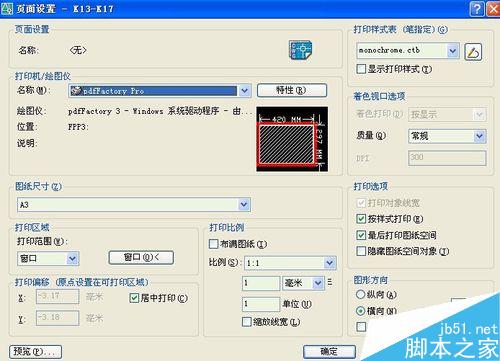This screenshot has width=500, height=361.
Task: Toggle 最后打印图纸空间 checkbox
Action: (x=361, y=235)
